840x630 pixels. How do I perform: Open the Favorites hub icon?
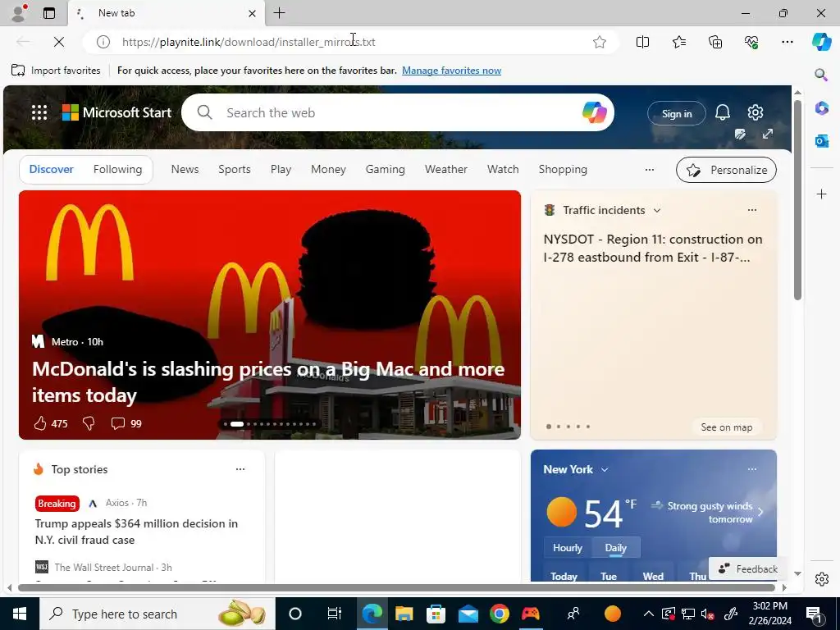678,42
